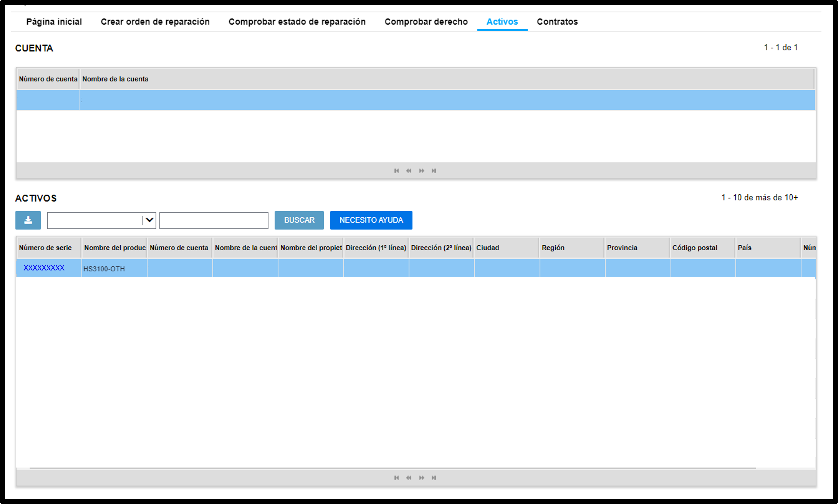
Task: Click Número de cuenta header in Activos table
Action: 180,248
